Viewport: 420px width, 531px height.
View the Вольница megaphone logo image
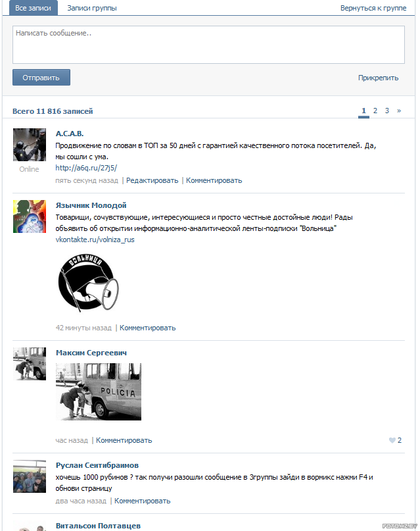(88, 282)
